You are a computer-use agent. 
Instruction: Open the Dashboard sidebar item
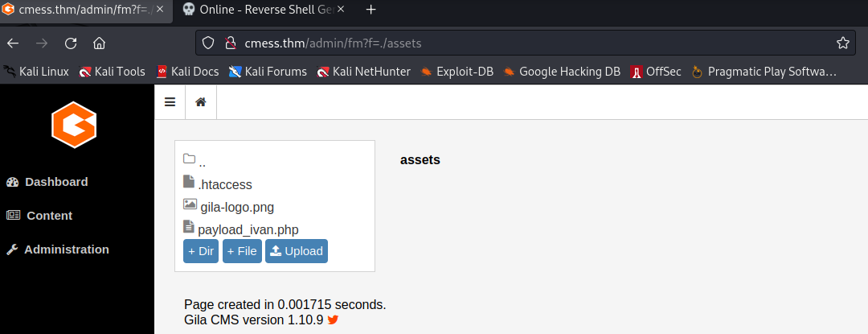(47, 182)
